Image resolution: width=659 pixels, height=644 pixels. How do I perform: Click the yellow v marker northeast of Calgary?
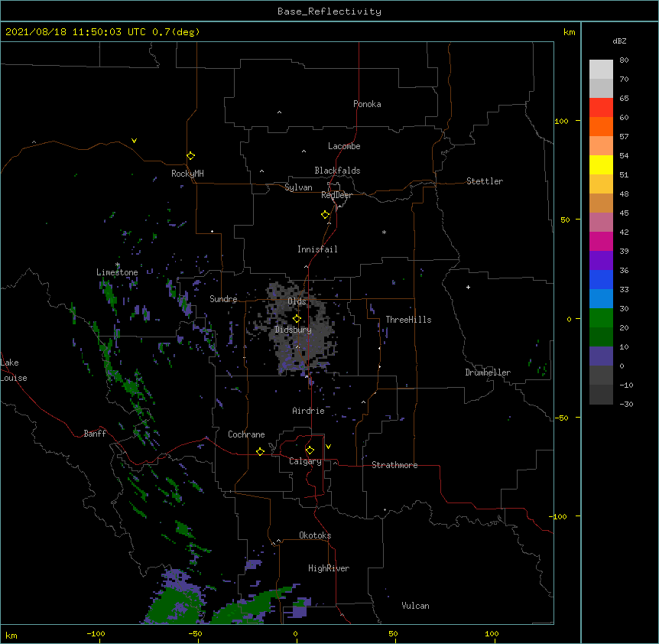pos(328,447)
